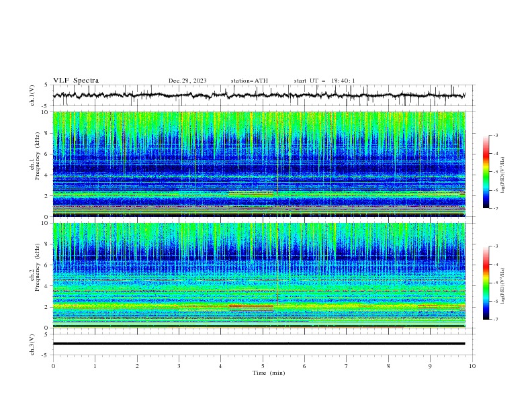Select ch.1 "Frequency (kHz)" axis label
The height and width of the screenshot is (411, 532).
[38, 156]
